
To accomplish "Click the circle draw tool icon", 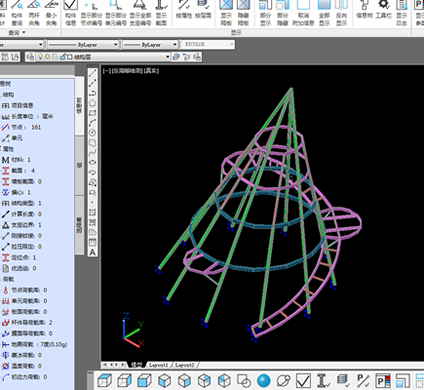I will click(93, 132).
